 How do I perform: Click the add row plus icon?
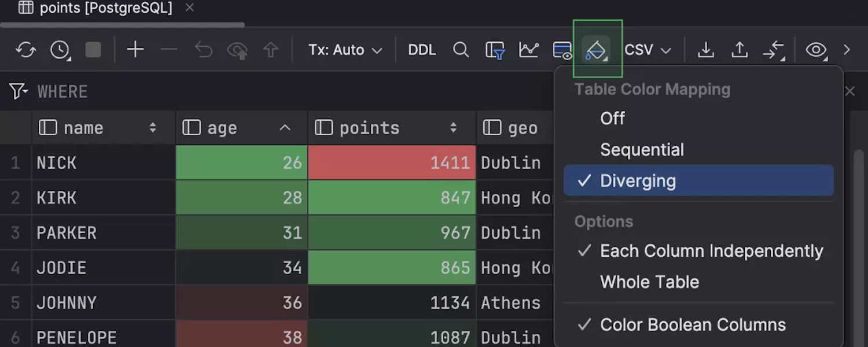[x=135, y=50]
